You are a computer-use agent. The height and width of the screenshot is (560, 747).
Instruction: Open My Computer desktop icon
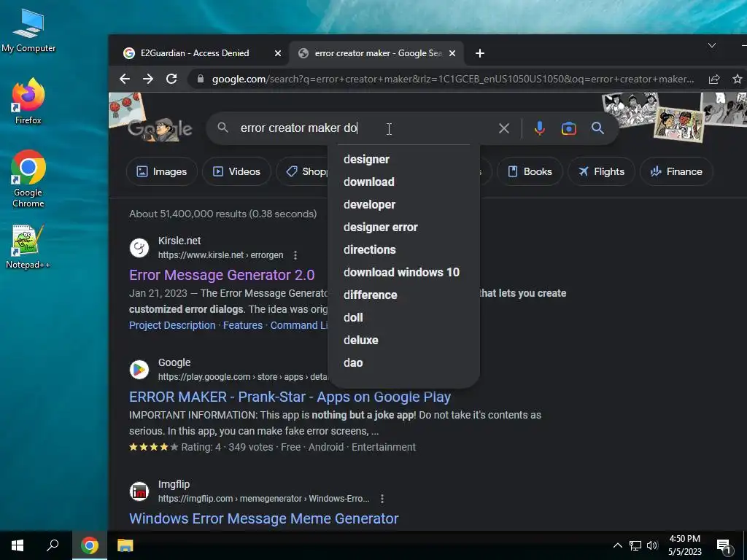tap(28, 31)
